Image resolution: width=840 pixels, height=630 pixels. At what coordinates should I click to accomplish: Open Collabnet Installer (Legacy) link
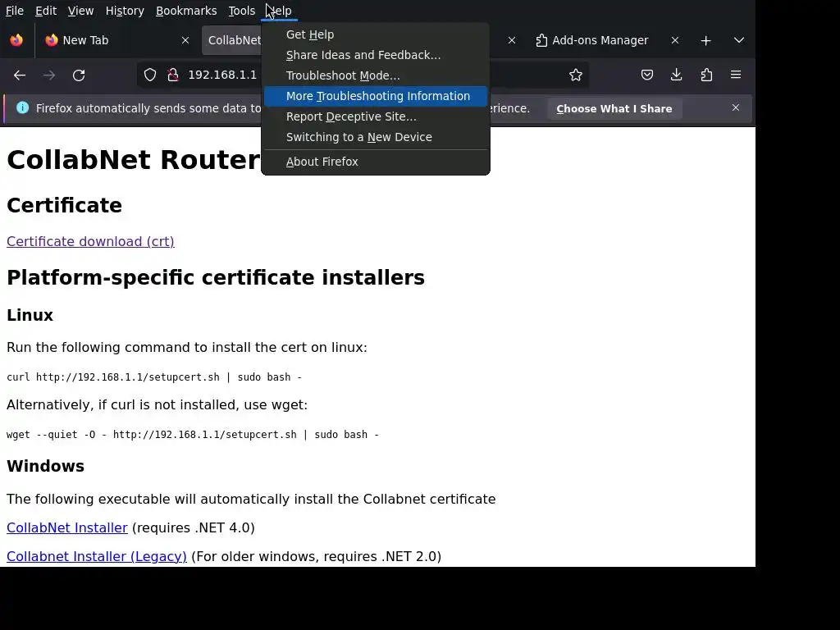[97, 557]
